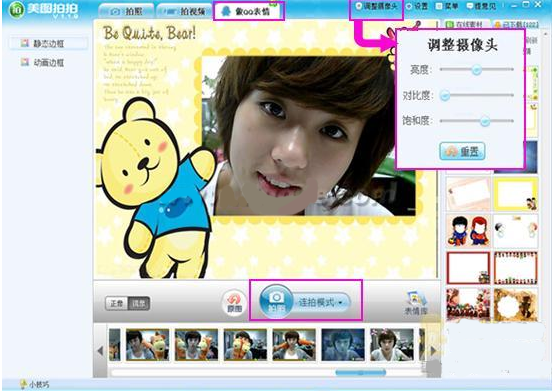The height and width of the screenshot is (391, 552).
Task: Click right arrow of photo strip
Action: 433,351
